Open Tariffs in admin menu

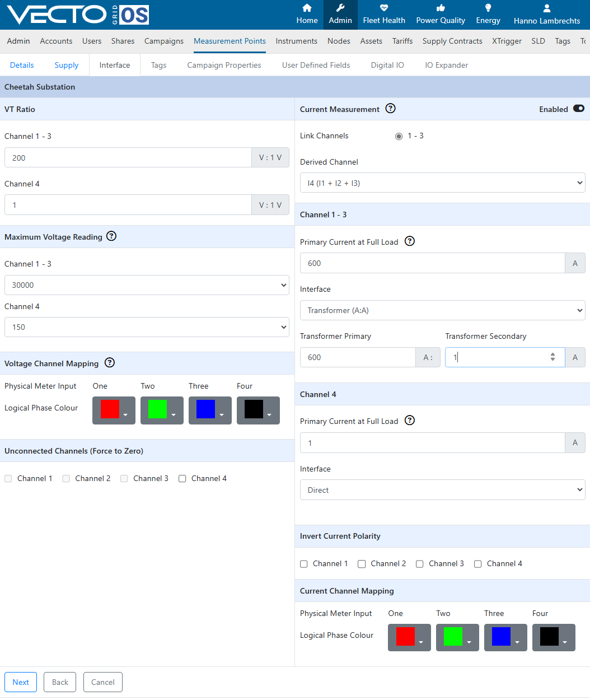(402, 41)
